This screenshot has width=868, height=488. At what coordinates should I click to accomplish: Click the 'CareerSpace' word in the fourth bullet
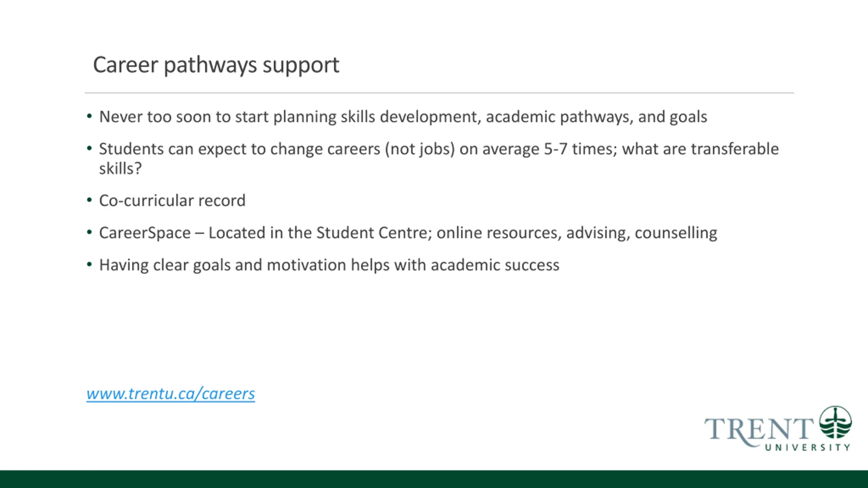(145, 233)
